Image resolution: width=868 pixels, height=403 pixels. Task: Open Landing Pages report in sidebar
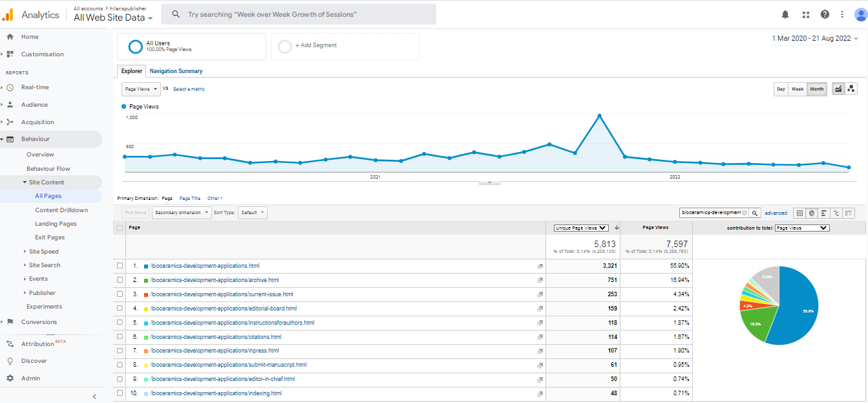[x=56, y=224]
